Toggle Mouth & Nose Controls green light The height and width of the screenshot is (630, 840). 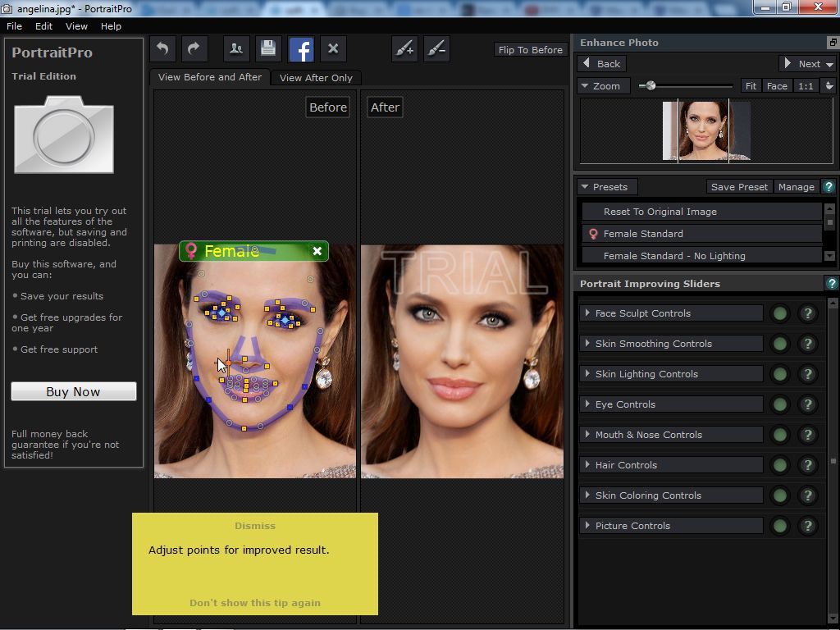780,435
